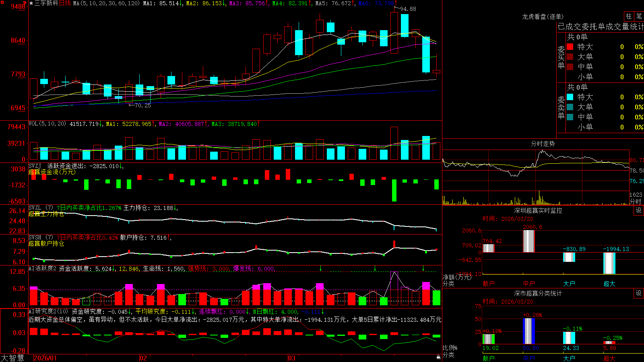Switch to 笔 tick display mode
This screenshot has height=362, width=644.
point(639,16)
